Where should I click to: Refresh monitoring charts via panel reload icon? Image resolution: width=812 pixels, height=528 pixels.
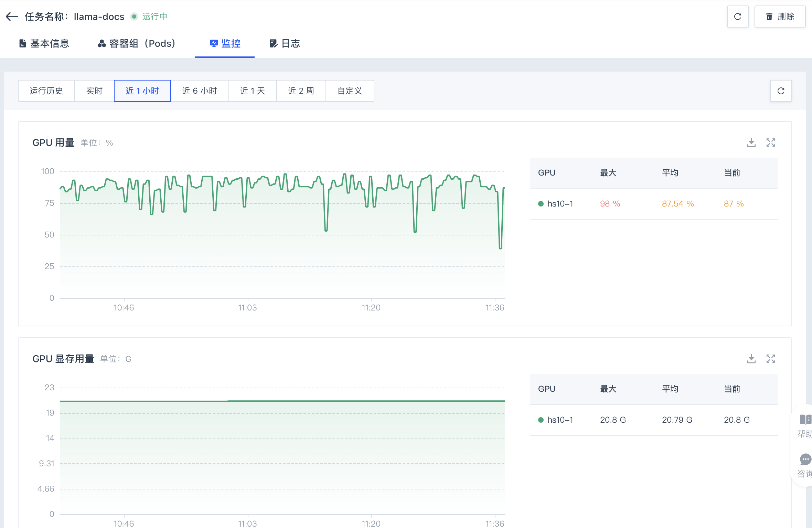(x=781, y=91)
